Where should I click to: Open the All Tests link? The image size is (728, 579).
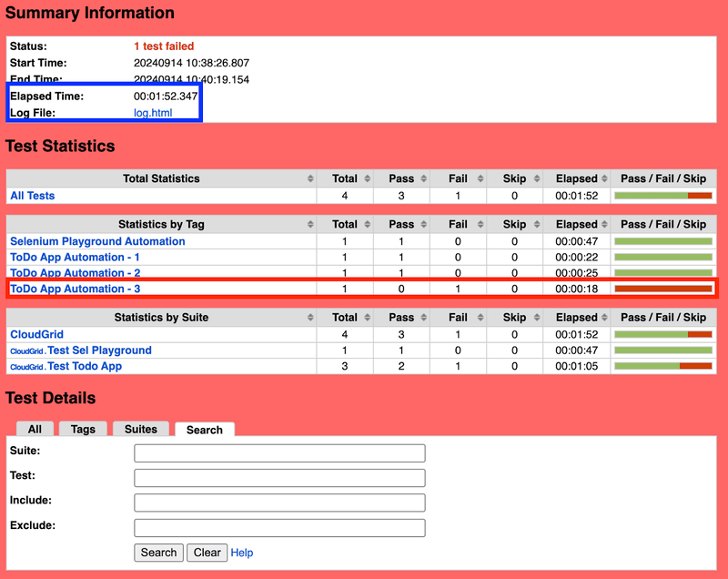pyautogui.click(x=33, y=196)
